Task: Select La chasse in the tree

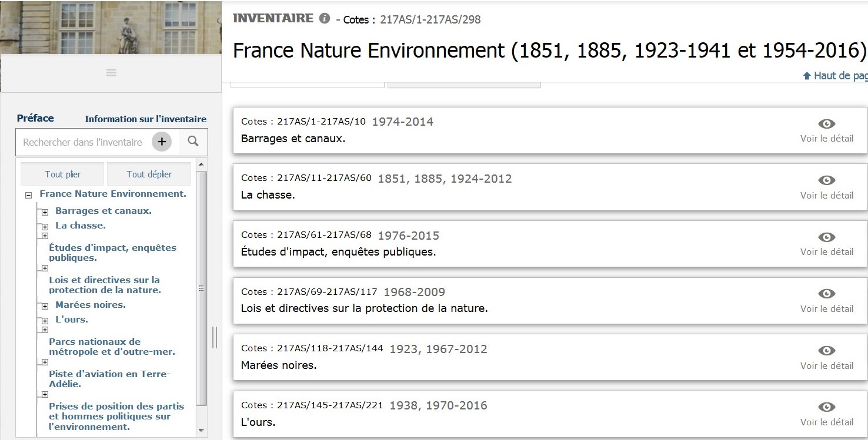Action: pyautogui.click(x=81, y=226)
